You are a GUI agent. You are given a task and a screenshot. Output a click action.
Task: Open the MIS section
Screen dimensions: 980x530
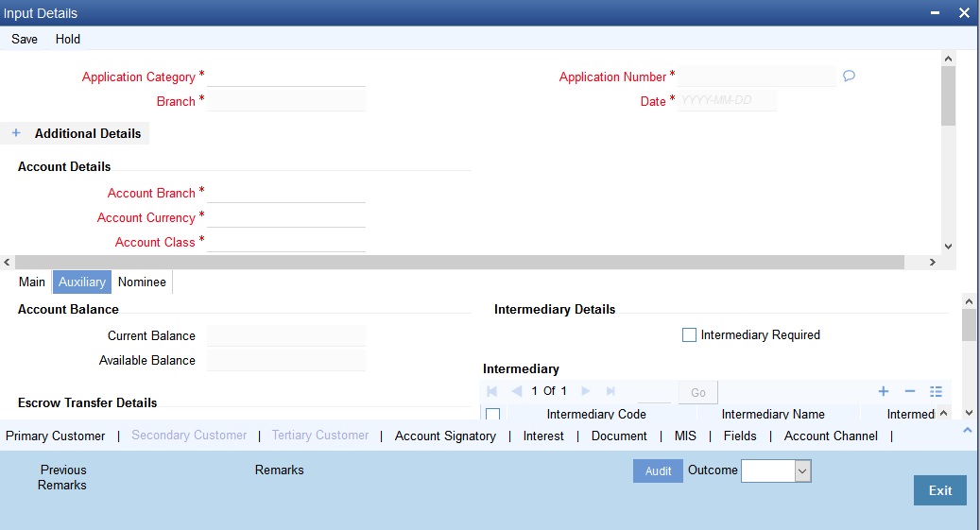(685, 436)
